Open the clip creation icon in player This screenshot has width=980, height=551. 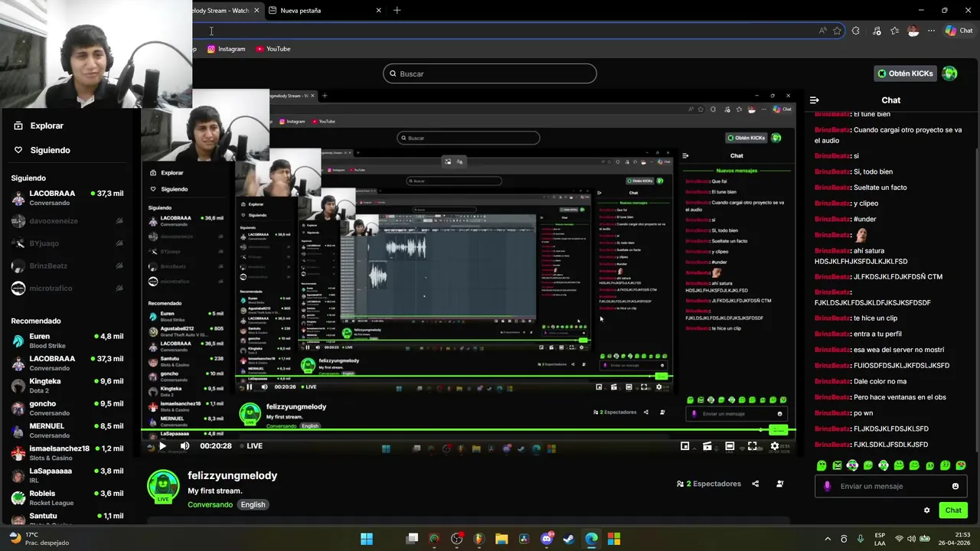pyautogui.click(x=707, y=446)
